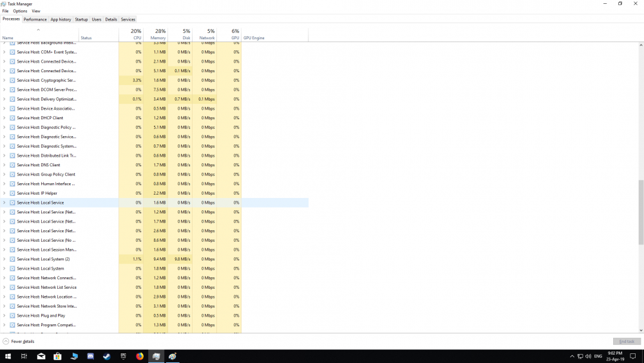The width and height of the screenshot is (644, 363).
Task: Switch to the App history tab
Action: 61,19
